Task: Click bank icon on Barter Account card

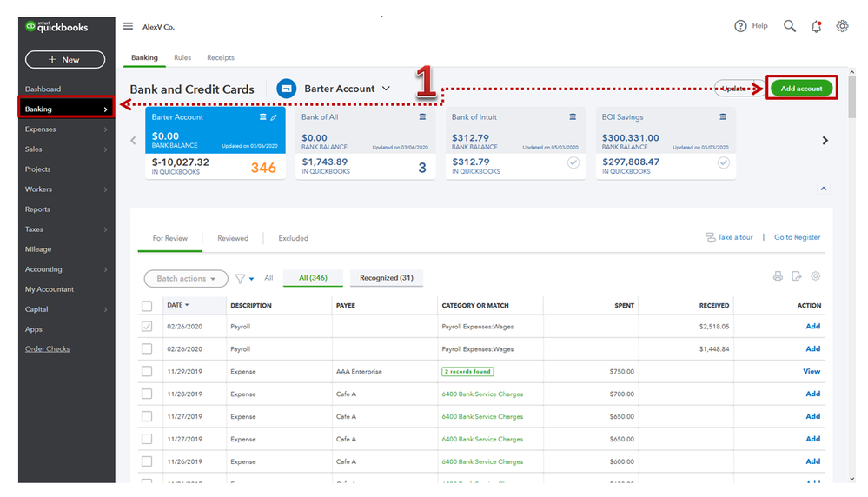Action: [x=263, y=117]
